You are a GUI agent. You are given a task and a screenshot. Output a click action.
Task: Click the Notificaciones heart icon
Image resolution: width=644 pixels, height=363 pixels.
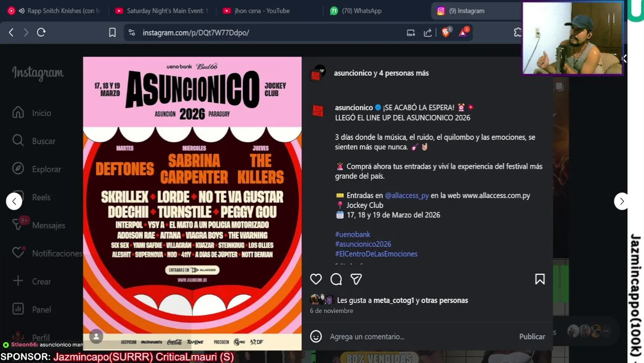click(19, 252)
